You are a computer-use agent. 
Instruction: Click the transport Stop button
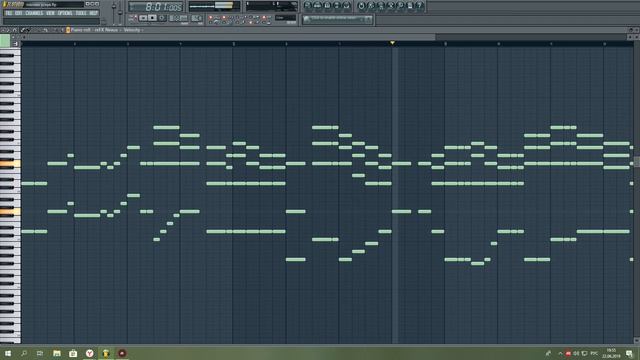pos(152,18)
